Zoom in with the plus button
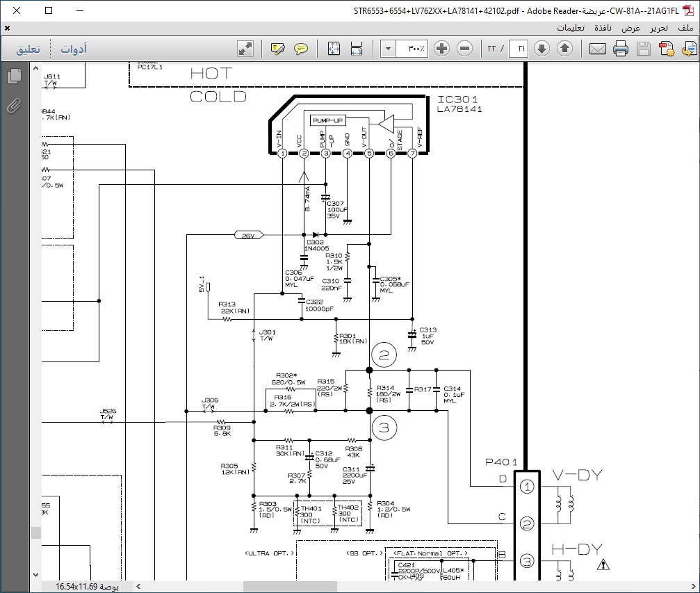This screenshot has width=700, height=593. [x=441, y=48]
